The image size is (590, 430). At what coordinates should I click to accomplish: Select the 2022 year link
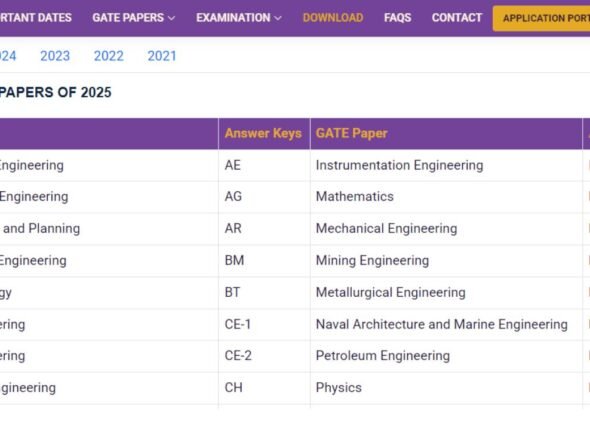[108, 56]
